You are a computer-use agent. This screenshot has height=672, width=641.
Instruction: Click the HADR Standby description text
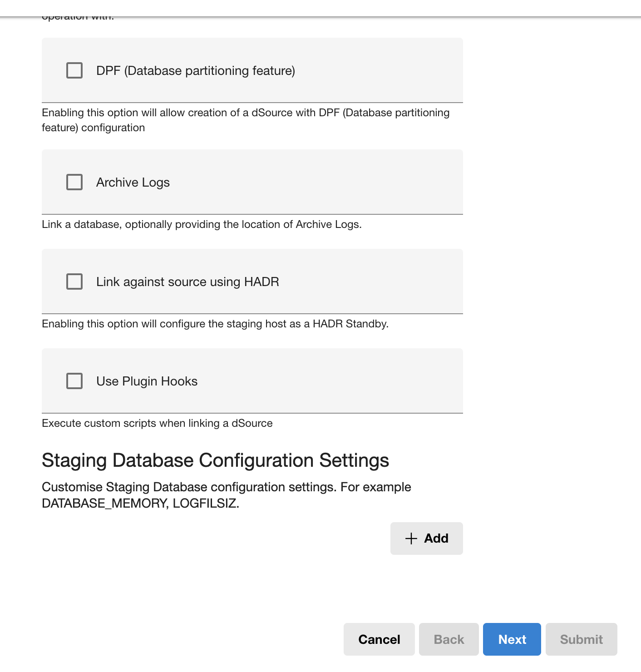point(215,324)
